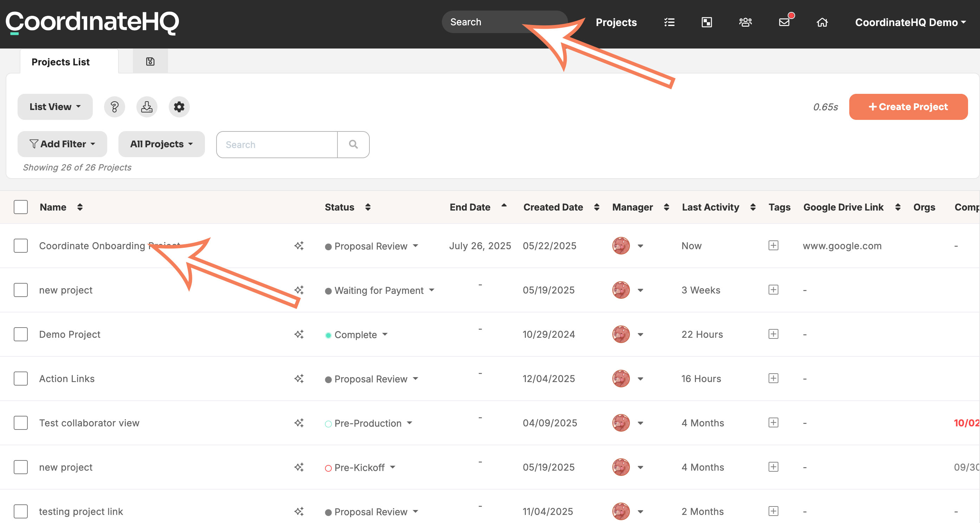Open the dashboard board icon in top bar
The image size is (980, 523).
pos(707,22)
